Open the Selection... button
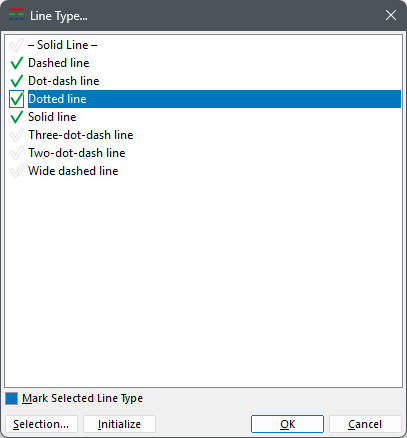Screen dimensions: 407x438 41,424
